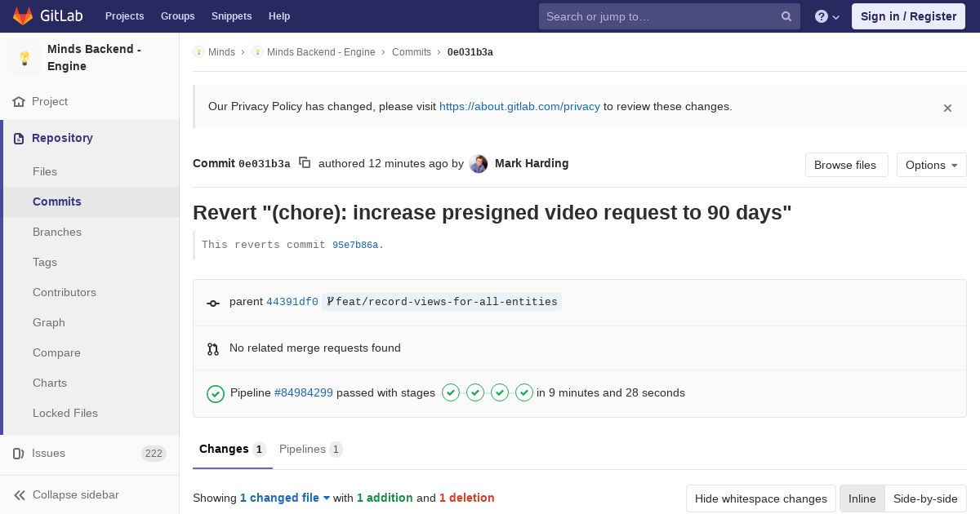Viewport: 980px width, 514px height.
Task: Select the Side-by-side diff view
Action: pos(925,499)
